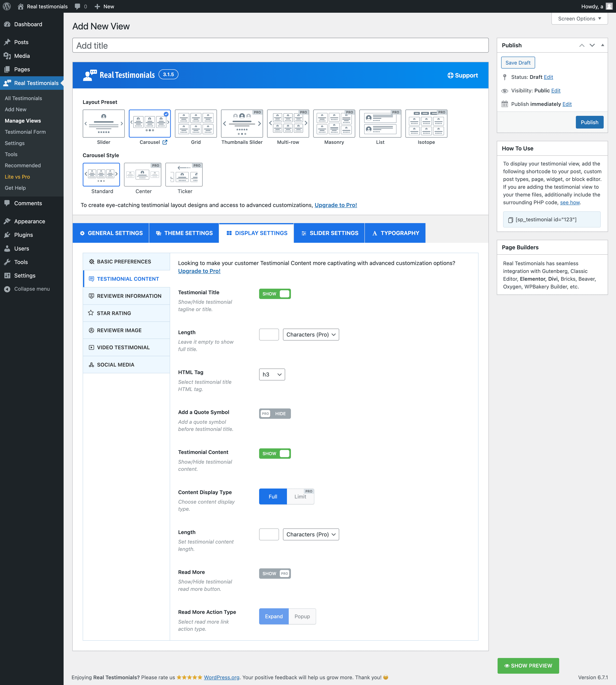This screenshot has height=685, width=616.
Task: Toggle Testimonial Content show switch
Action: (274, 454)
